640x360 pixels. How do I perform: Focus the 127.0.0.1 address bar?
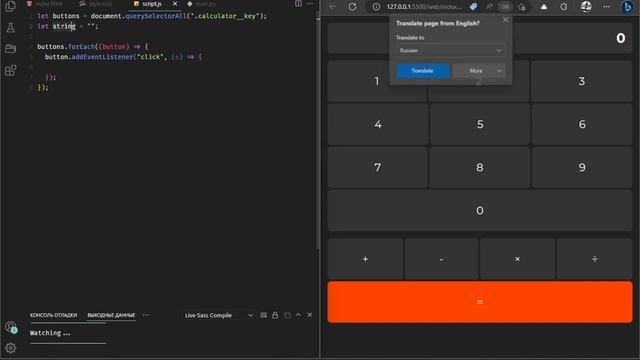point(424,7)
